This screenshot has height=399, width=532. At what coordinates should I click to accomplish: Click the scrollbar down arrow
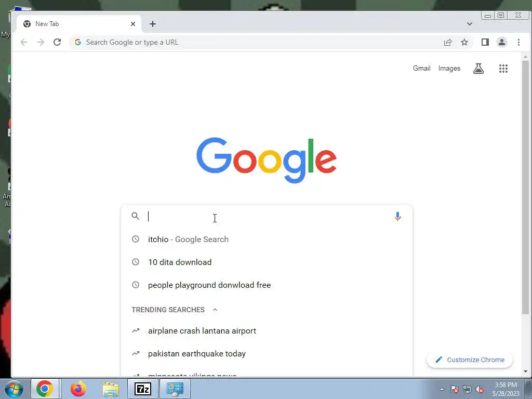[x=525, y=371]
